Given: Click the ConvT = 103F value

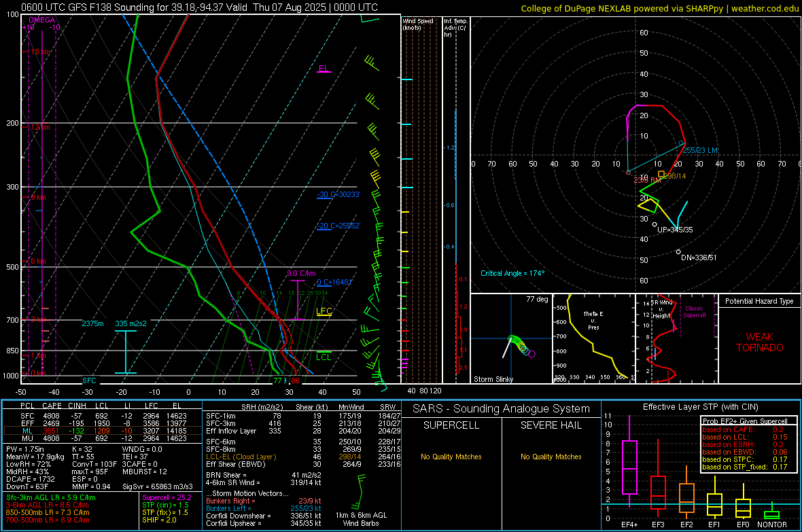Looking at the screenshot, I should click(94, 464).
